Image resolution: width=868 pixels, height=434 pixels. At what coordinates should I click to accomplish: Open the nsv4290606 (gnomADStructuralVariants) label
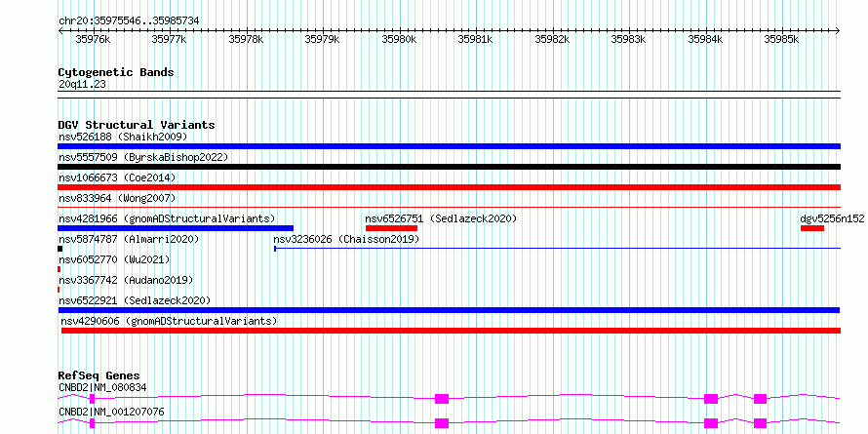click(x=169, y=321)
